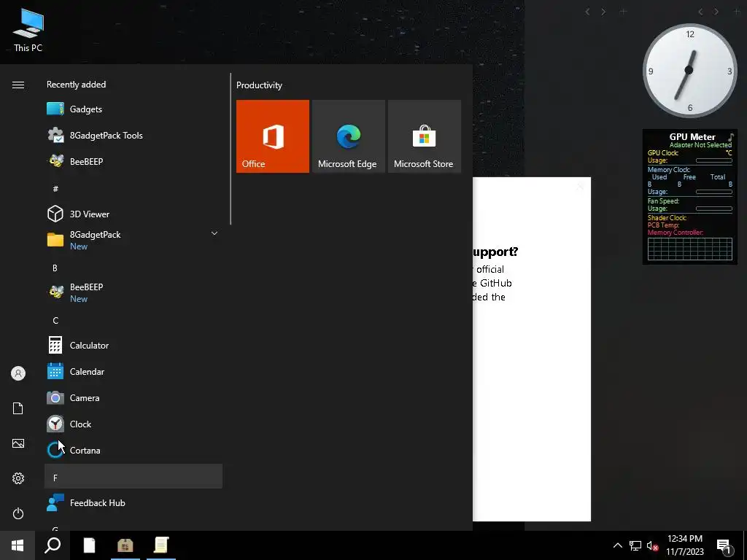Open the Clock app
747x560 pixels.
click(x=133, y=424)
